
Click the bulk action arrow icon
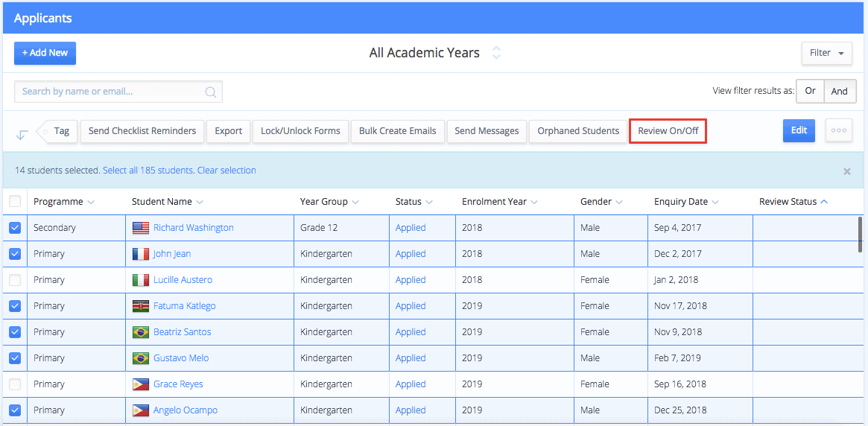click(x=22, y=134)
